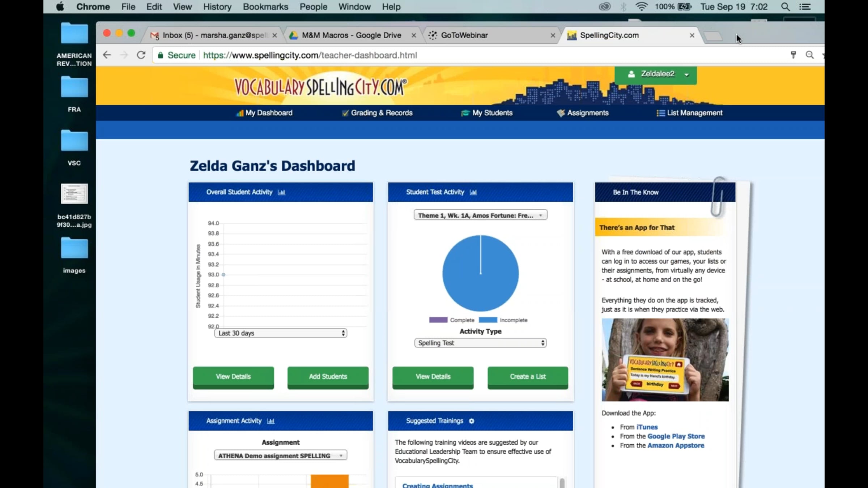Click the Suggested Trainings scrollbar
The height and width of the screenshot is (488, 868).
click(562, 483)
